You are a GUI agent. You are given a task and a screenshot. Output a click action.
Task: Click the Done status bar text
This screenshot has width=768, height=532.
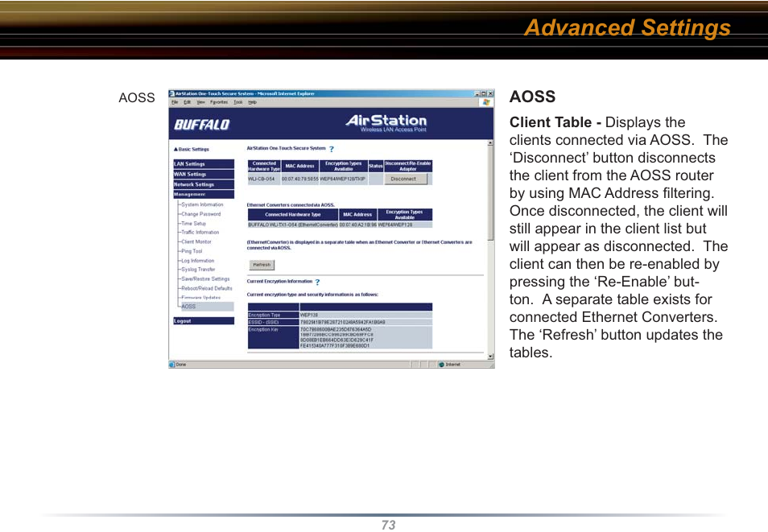click(181, 365)
